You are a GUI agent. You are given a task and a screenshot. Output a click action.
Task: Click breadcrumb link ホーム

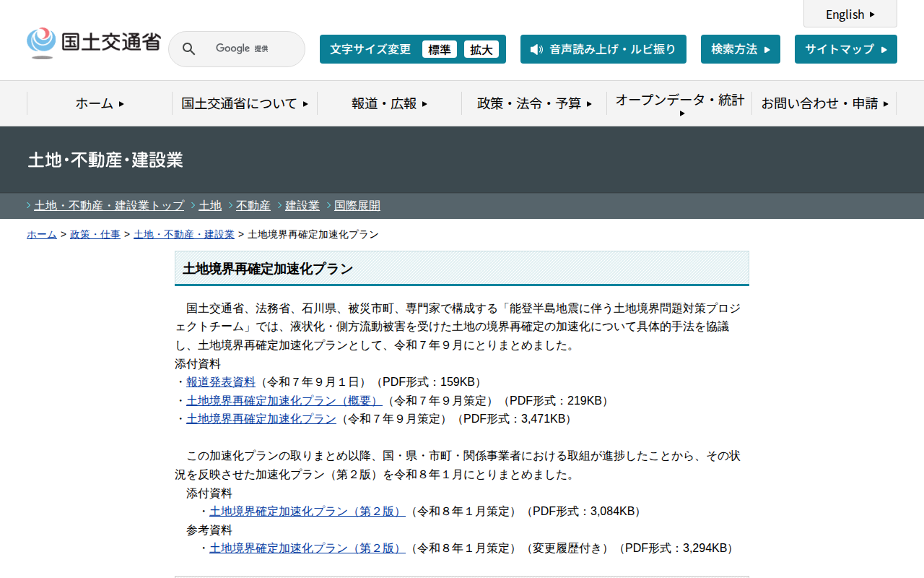point(42,235)
